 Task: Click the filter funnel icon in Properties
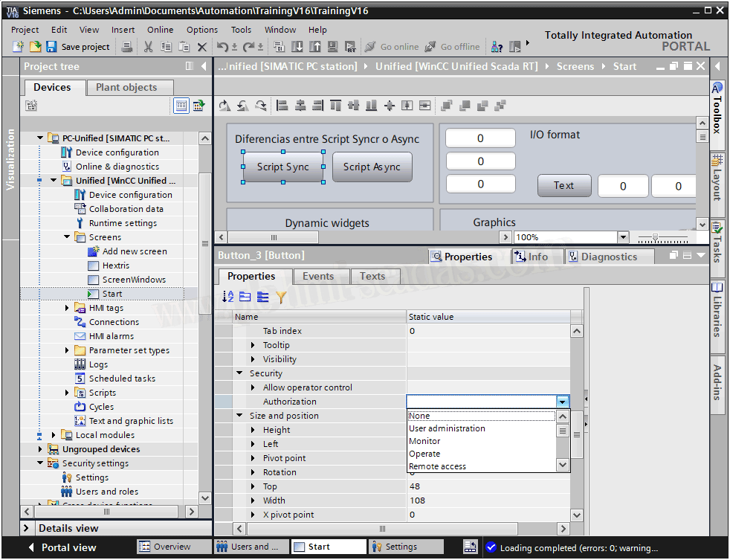(281, 297)
